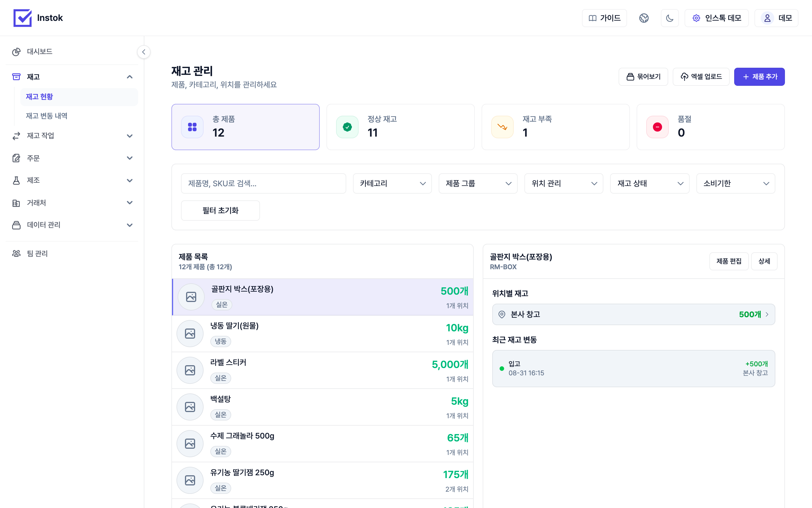812x508 pixels.
Task: Select 백설탕 product row
Action: (x=323, y=407)
